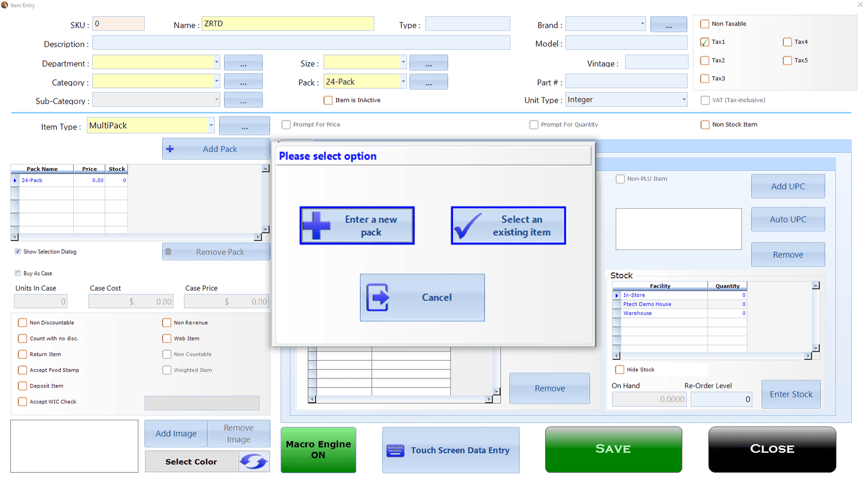
Task: Click into the SKU field
Action: 118,24
